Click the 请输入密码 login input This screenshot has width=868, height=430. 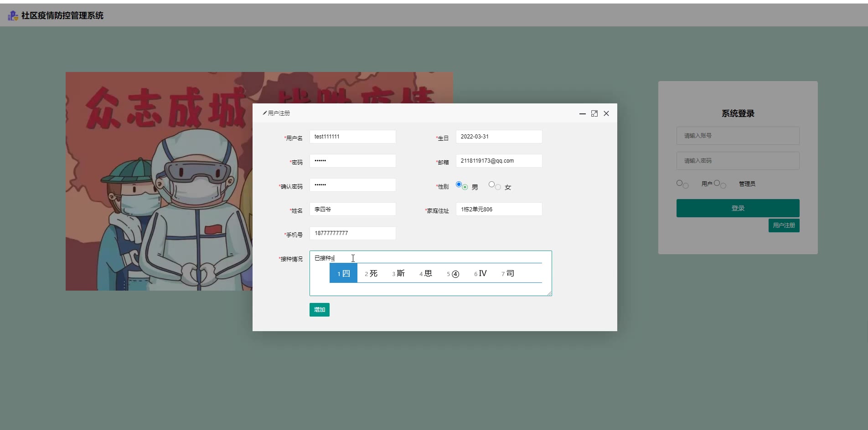click(x=738, y=161)
